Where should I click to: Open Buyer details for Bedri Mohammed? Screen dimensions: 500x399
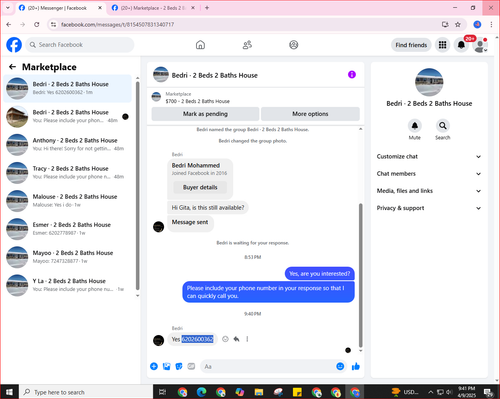point(200,187)
